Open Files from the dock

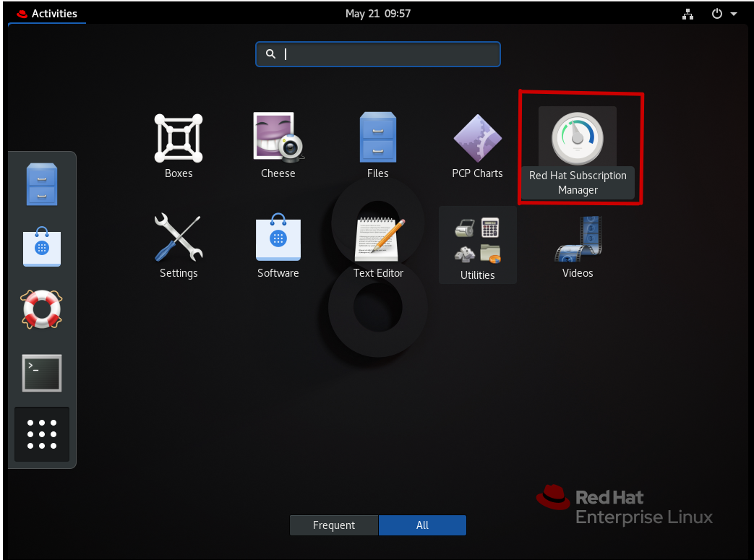tap(41, 184)
